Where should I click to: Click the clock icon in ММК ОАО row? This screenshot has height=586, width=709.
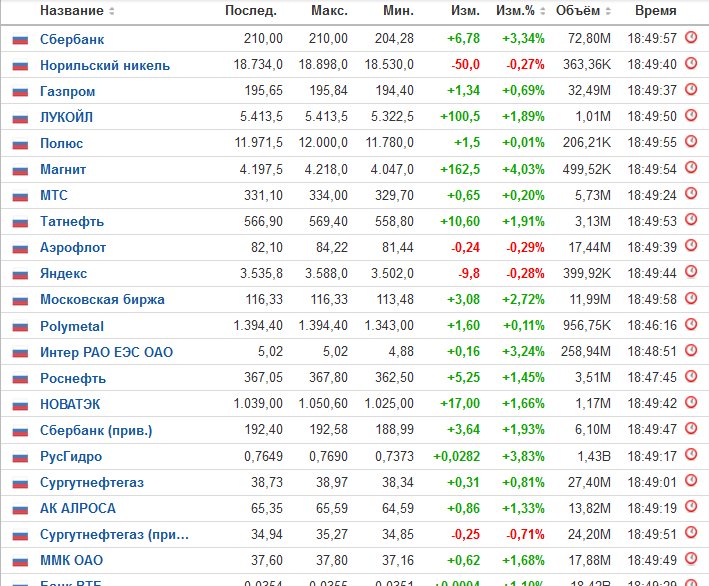691,558
